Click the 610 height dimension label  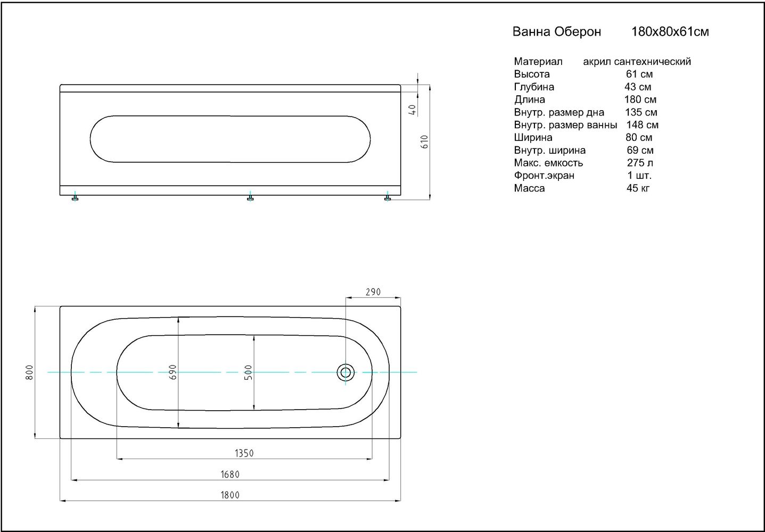click(x=425, y=142)
